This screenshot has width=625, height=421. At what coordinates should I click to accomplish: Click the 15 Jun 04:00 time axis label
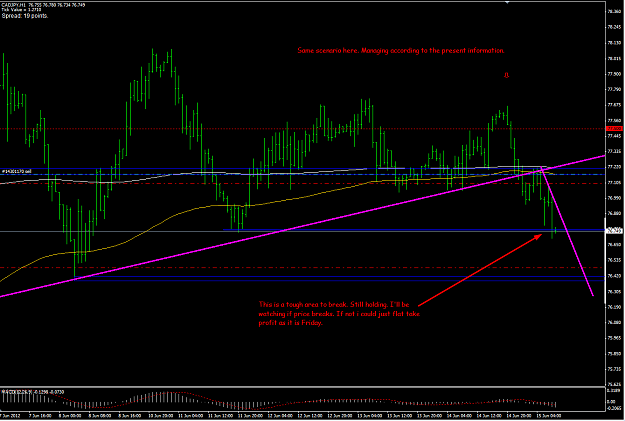(x=550, y=416)
